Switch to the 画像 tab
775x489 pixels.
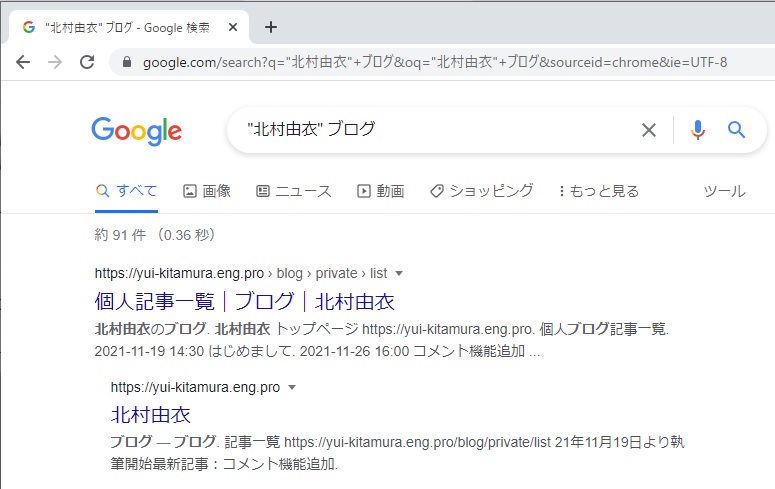(207, 191)
